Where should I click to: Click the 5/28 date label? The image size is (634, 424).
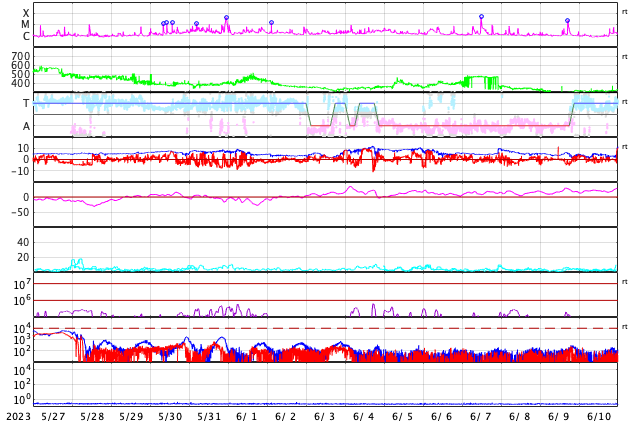92,416
